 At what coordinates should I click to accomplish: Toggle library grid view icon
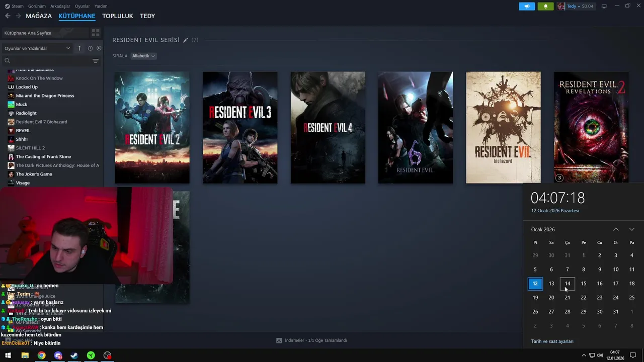coord(95,33)
